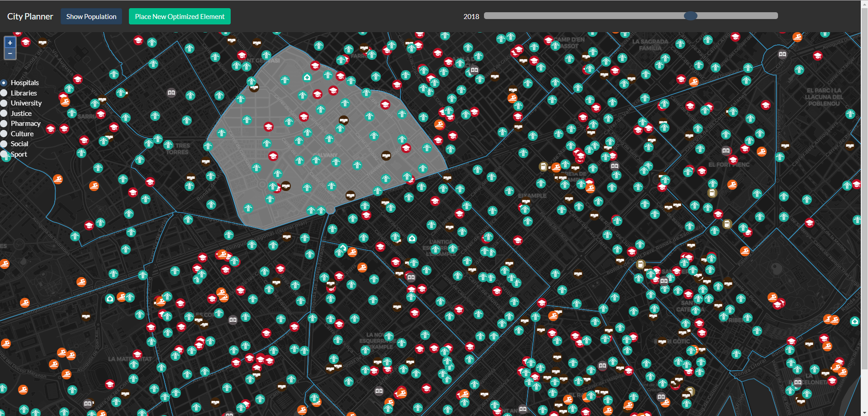Click the library icon beside El Fort Pienc label

(x=726, y=151)
